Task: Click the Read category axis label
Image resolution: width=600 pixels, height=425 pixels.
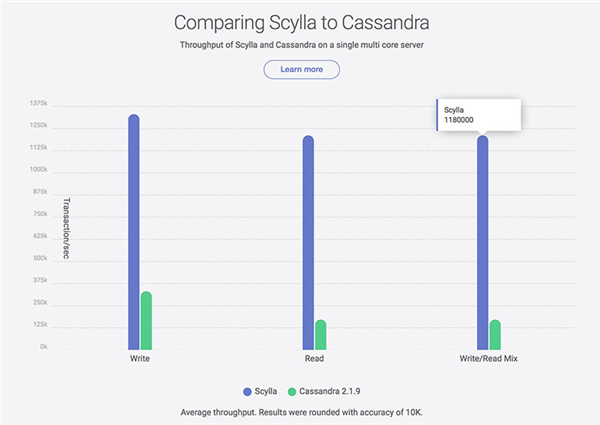Action: click(314, 357)
